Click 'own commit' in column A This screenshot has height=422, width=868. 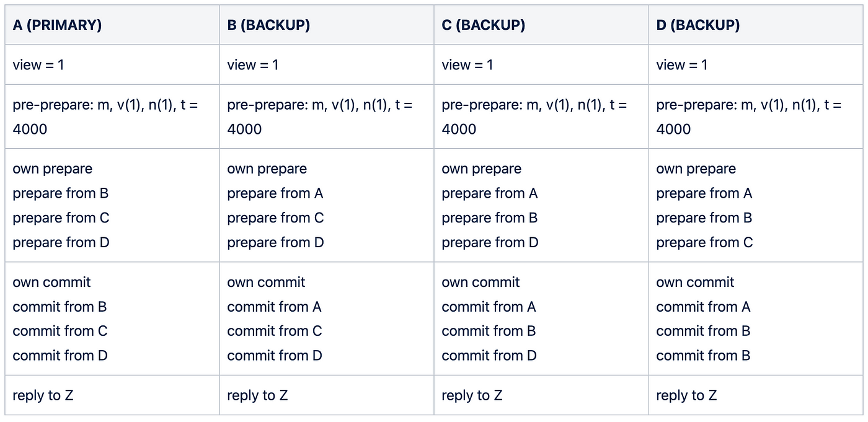click(x=51, y=283)
